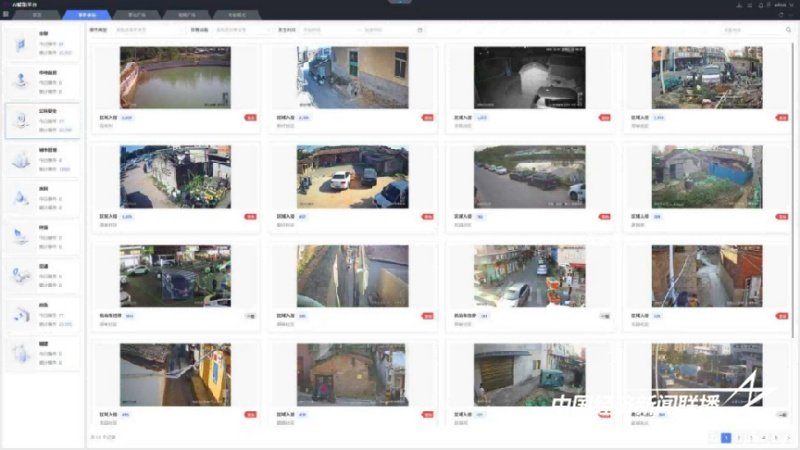Open the pond surveillance camera thumbnail
The height and width of the screenshot is (450, 800).
click(175, 78)
